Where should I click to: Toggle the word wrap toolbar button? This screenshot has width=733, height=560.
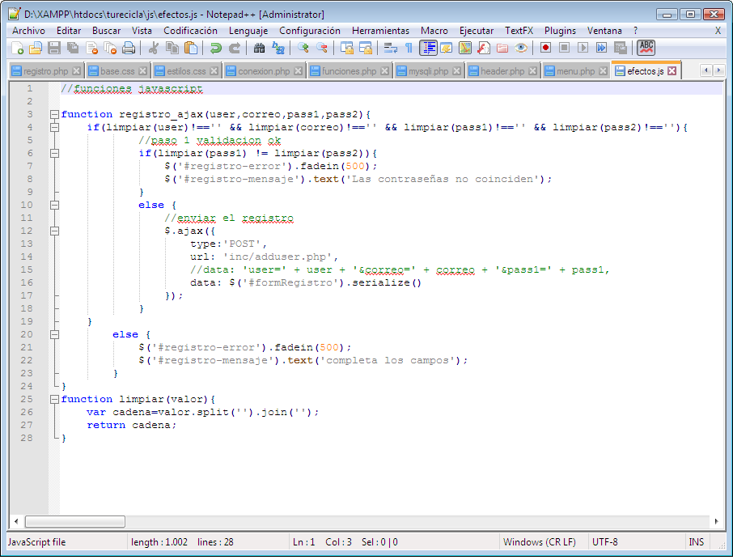390,48
